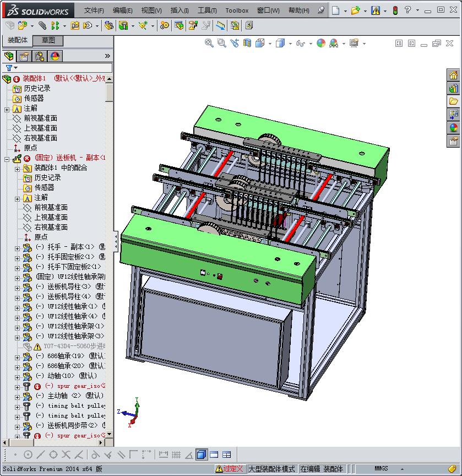Select the Zoom to Fit icon

coord(209,43)
